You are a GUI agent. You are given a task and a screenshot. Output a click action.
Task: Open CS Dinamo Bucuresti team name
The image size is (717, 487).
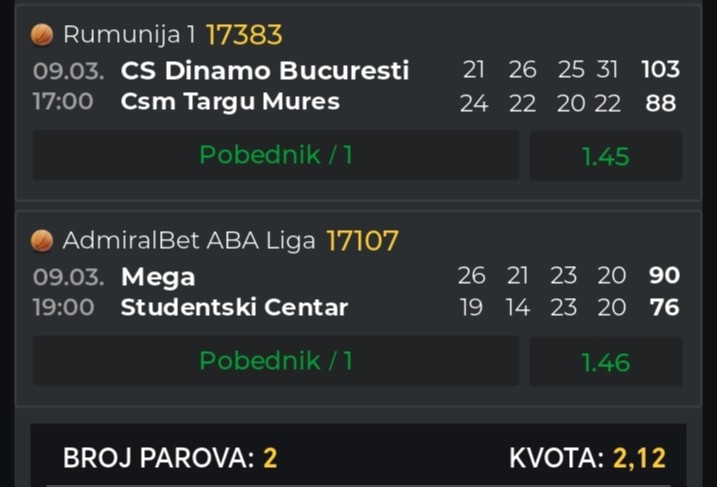pos(265,71)
